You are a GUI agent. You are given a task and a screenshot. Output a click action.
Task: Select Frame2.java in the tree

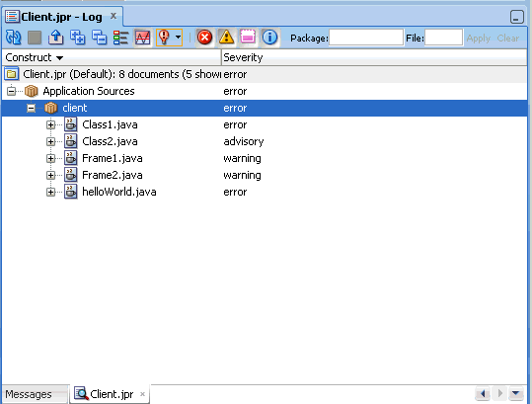pyautogui.click(x=112, y=175)
